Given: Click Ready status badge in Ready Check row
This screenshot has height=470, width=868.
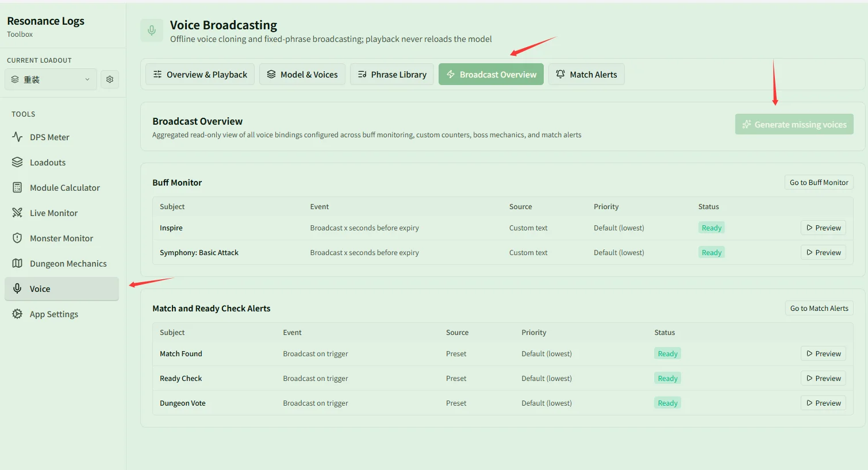Looking at the screenshot, I should click(x=667, y=378).
